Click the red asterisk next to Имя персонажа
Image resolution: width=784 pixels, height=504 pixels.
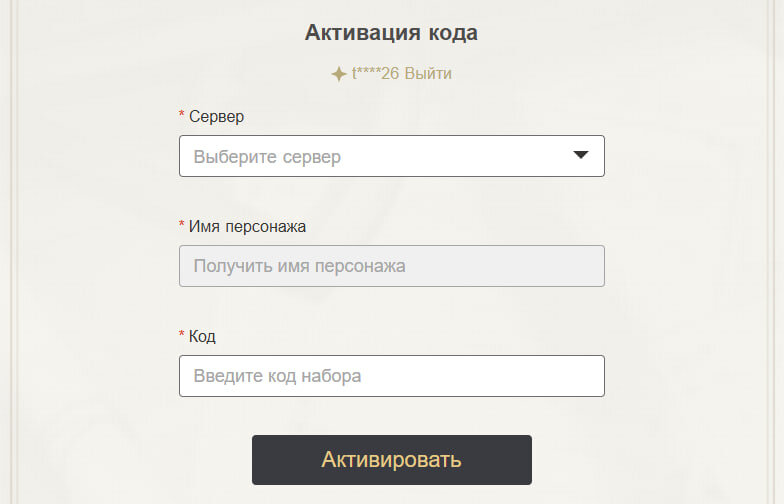182,226
